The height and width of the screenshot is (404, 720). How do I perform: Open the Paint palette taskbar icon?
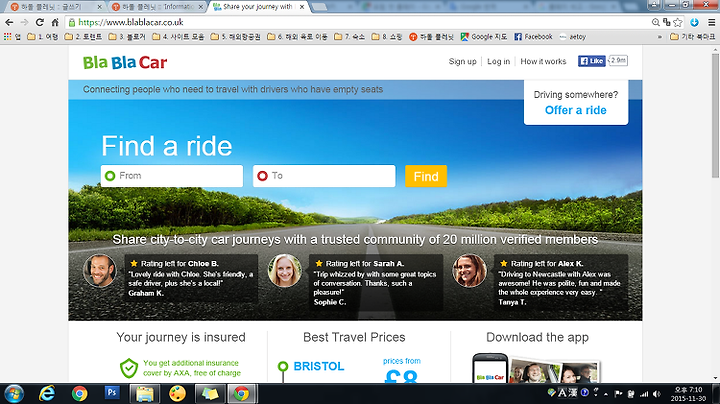pos(177,394)
